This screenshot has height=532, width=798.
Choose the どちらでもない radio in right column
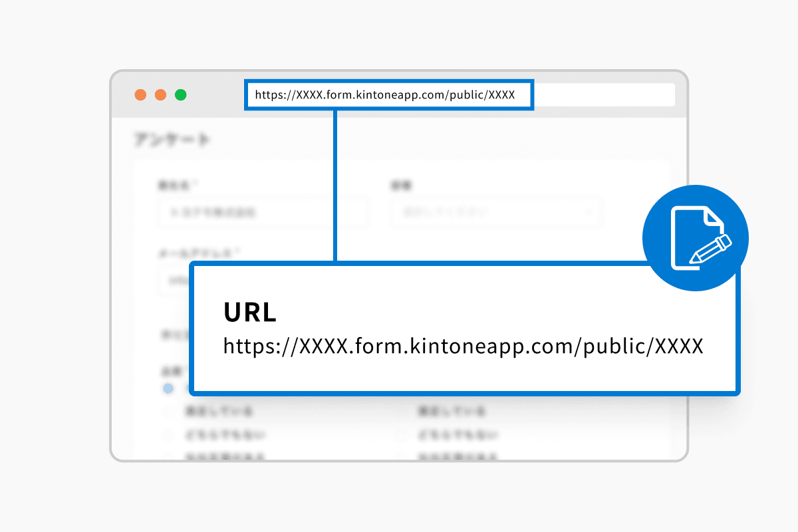(401, 436)
